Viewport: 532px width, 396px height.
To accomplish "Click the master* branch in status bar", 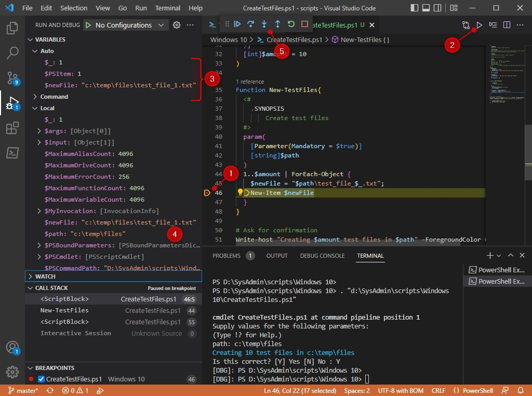I will click(x=23, y=390).
